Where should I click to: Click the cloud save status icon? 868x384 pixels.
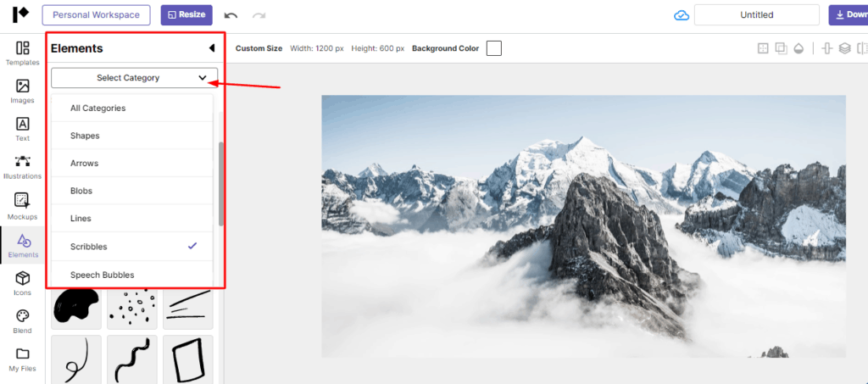tap(682, 15)
